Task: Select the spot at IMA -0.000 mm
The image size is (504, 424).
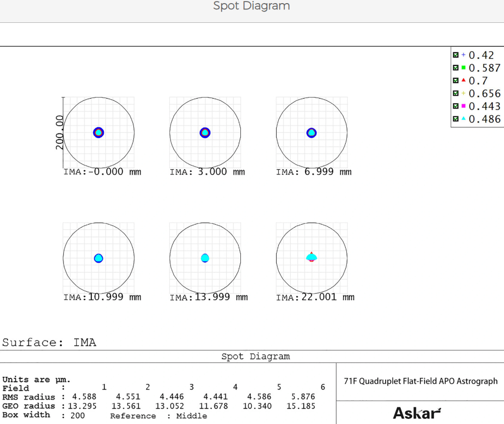Action: pos(99,133)
